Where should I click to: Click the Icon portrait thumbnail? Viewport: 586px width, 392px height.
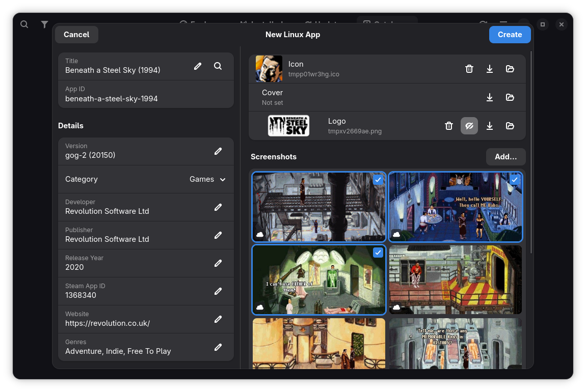tap(269, 69)
